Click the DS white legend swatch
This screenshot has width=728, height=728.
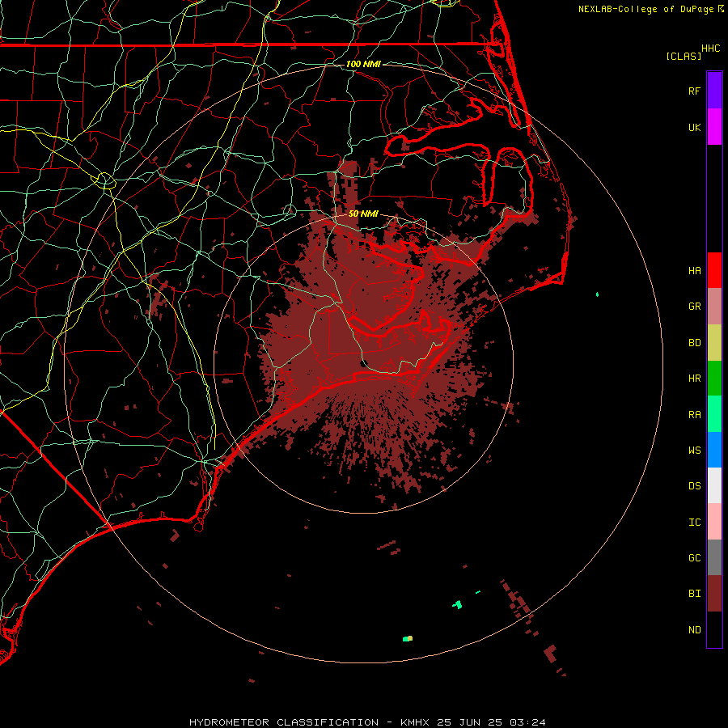[x=714, y=485]
